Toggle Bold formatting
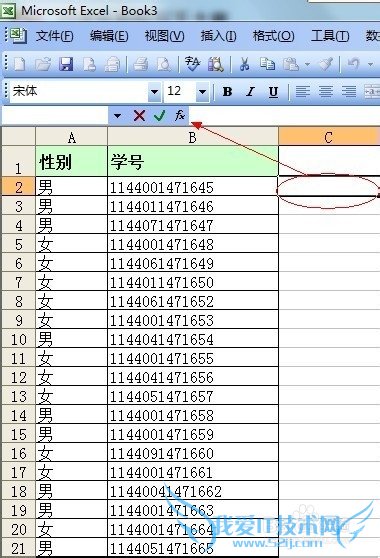Image resolution: width=380 pixels, height=558 pixels. [x=227, y=92]
